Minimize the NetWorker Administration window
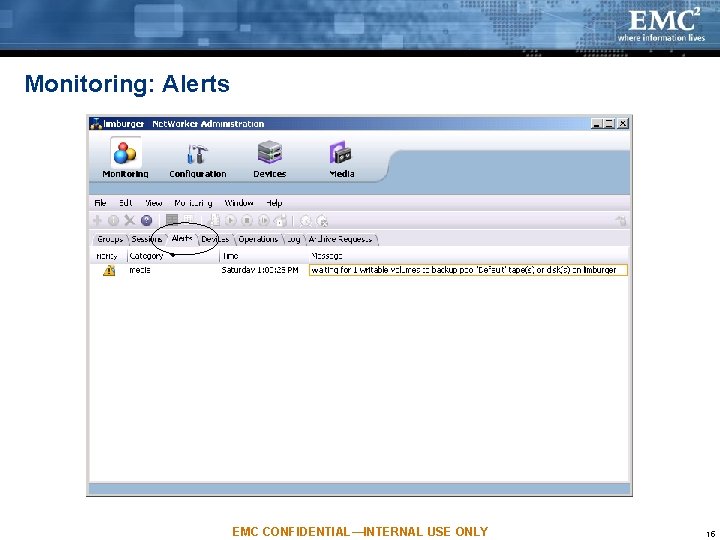The image size is (720, 540). click(x=596, y=124)
